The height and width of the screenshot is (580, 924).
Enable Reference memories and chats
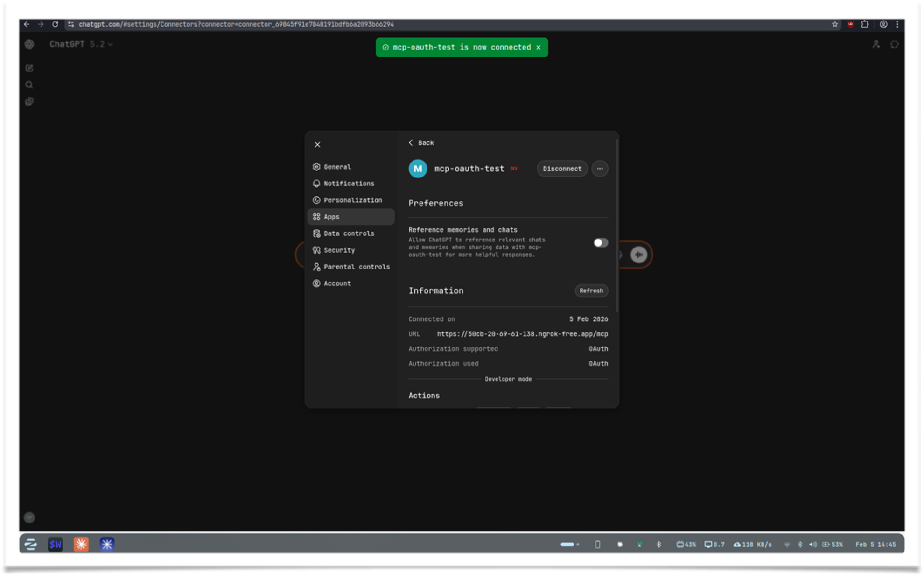tap(601, 243)
